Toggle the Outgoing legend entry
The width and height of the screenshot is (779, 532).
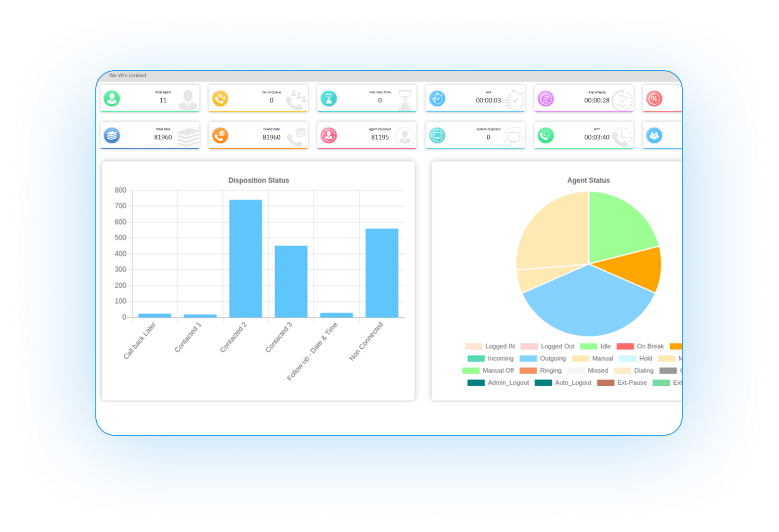(x=543, y=358)
